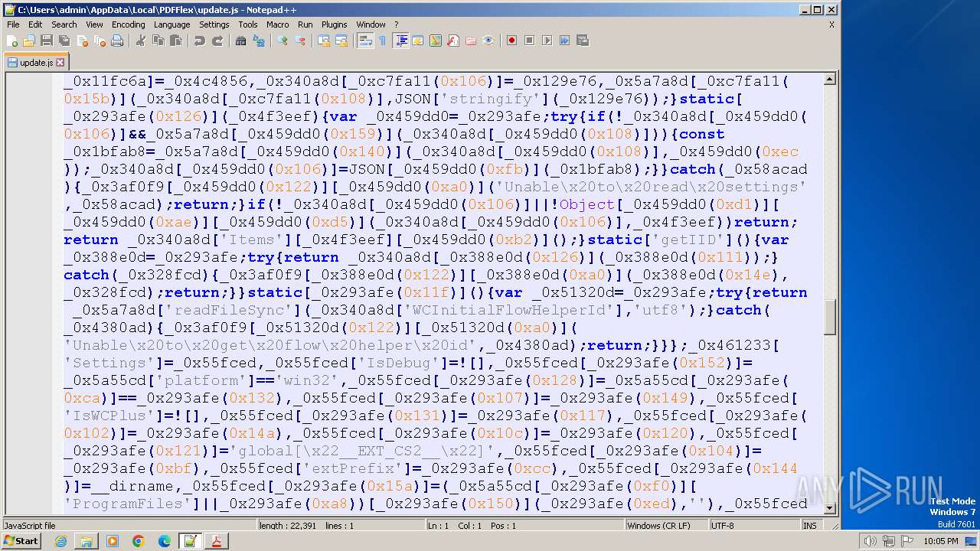Close the current document using the Close toolbar icon
Screen dimensions: 980x551
(81, 41)
